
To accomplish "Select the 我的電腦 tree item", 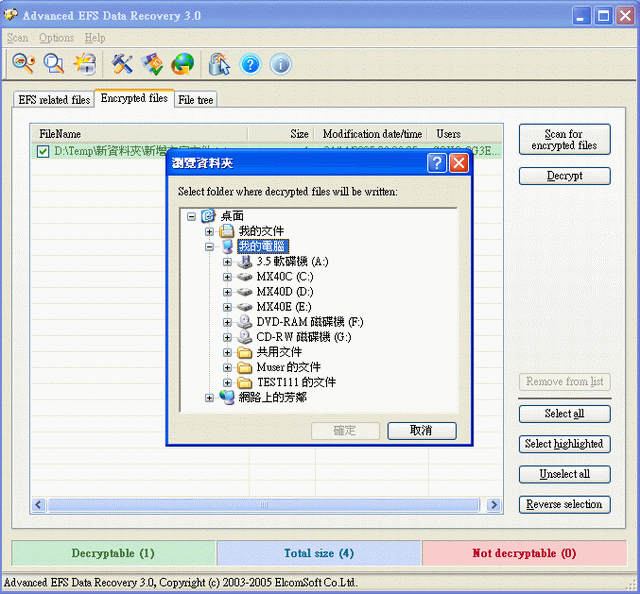I will pyautogui.click(x=263, y=246).
